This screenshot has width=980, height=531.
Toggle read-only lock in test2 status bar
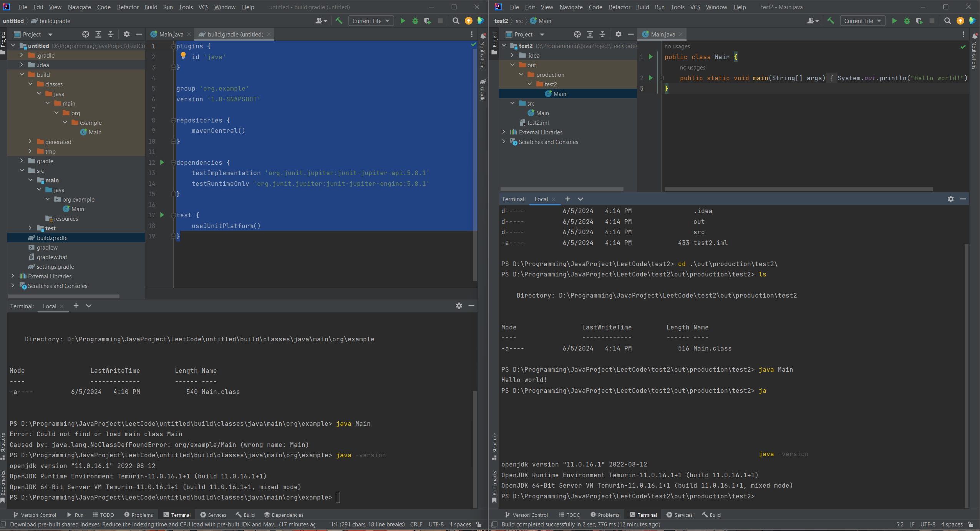pos(971,524)
